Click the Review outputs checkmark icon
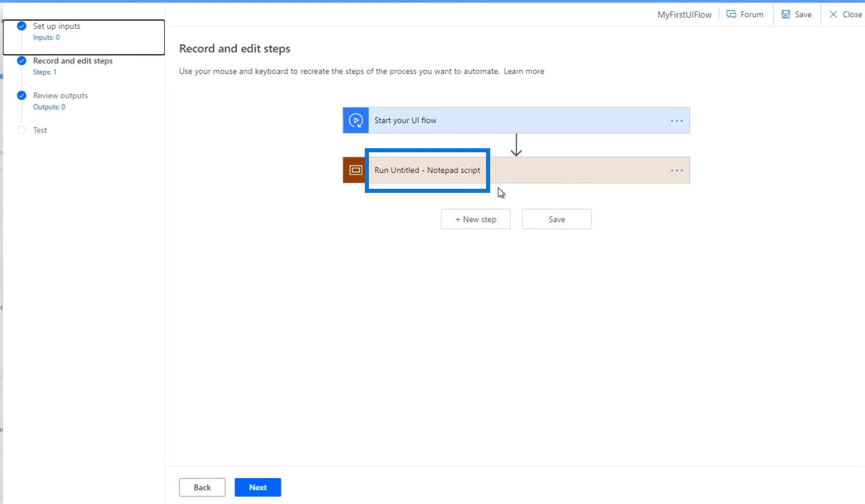 22,95
